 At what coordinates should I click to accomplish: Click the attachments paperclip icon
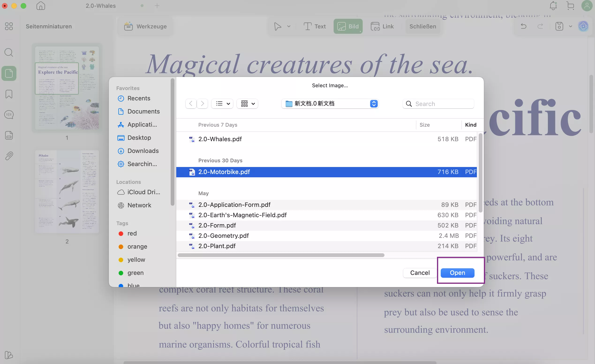click(9, 156)
